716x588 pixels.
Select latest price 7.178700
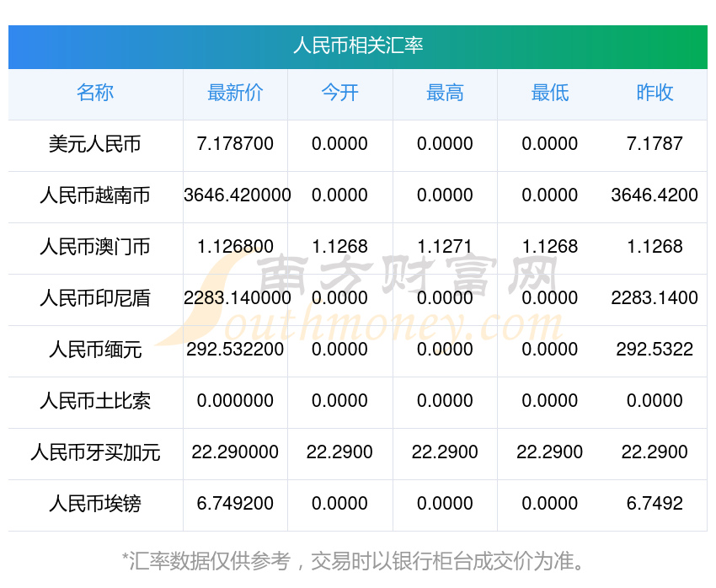point(235,144)
